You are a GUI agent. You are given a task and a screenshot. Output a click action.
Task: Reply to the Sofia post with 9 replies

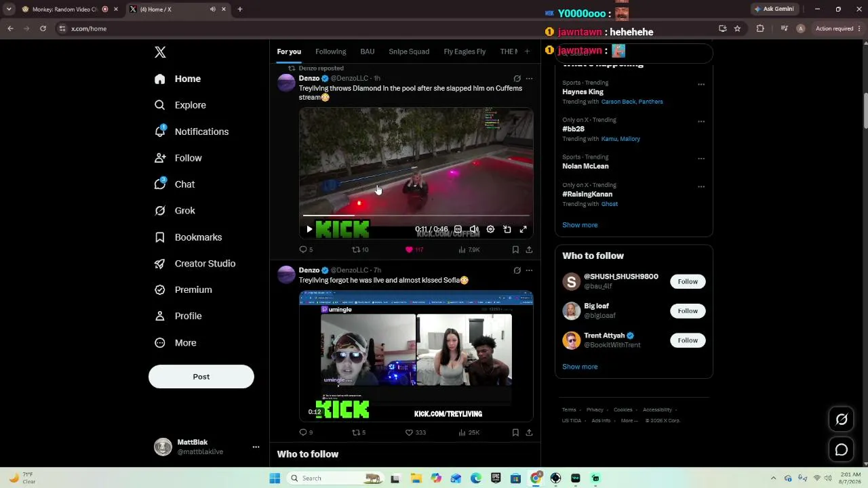click(306, 432)
